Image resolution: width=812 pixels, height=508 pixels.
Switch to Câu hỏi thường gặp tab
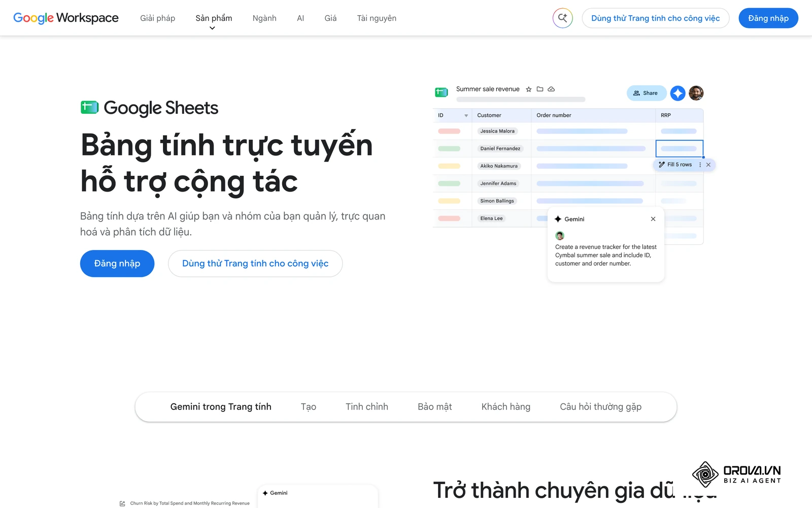601,407
